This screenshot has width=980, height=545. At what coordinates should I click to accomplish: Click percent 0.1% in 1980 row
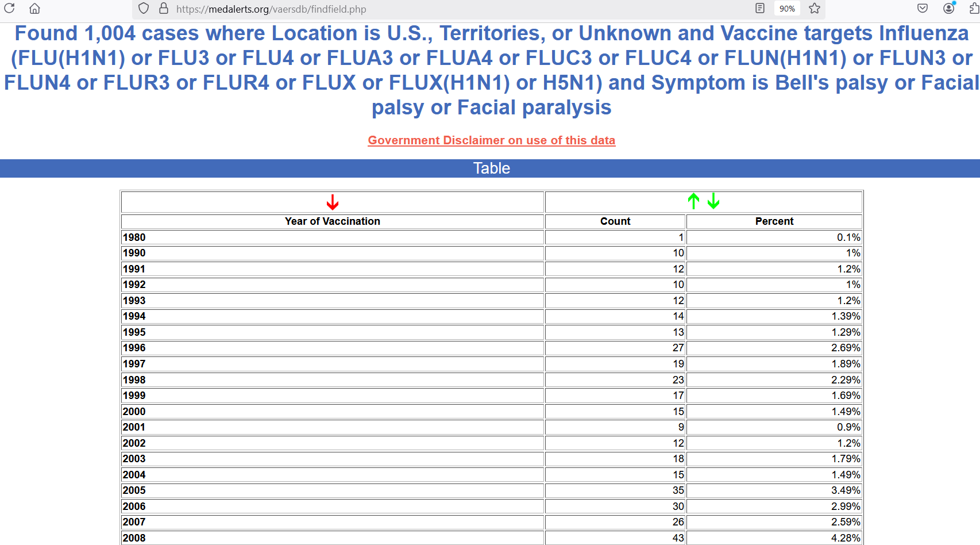[x=848, y=237]
